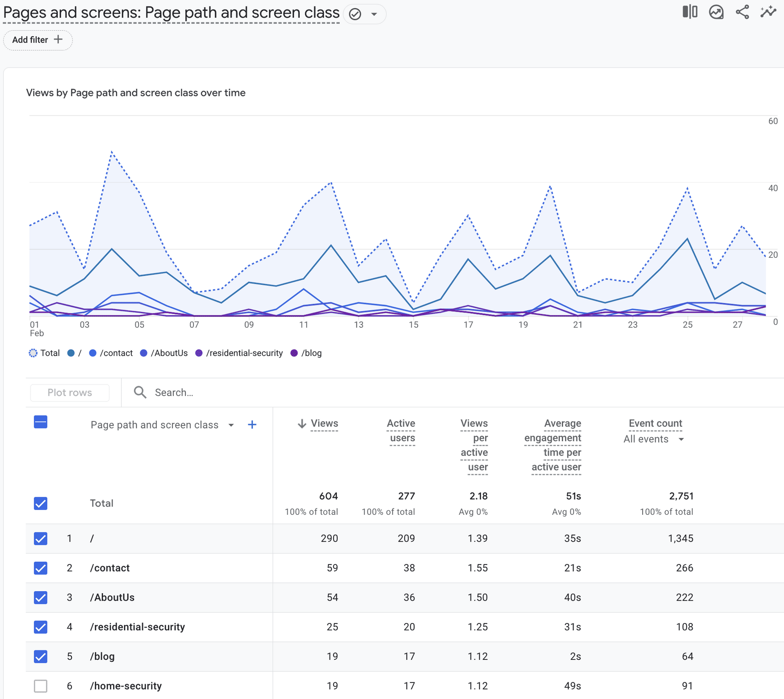Click the Views sort arrow icon
The image size is (784, 699).
point(302,424)
